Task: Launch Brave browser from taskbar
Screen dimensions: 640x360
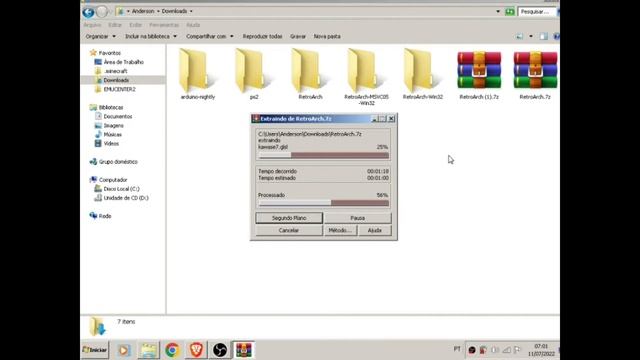Action: [196, 350]
